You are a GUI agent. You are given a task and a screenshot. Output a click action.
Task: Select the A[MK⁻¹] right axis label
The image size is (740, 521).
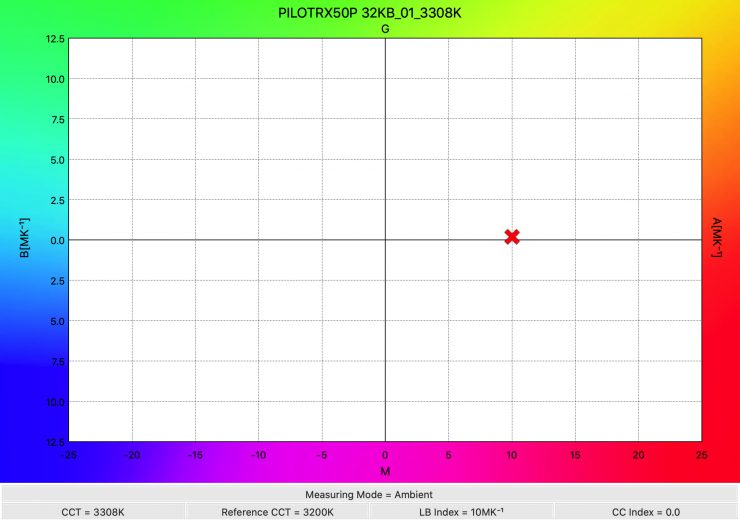click(x=716, y=240)
